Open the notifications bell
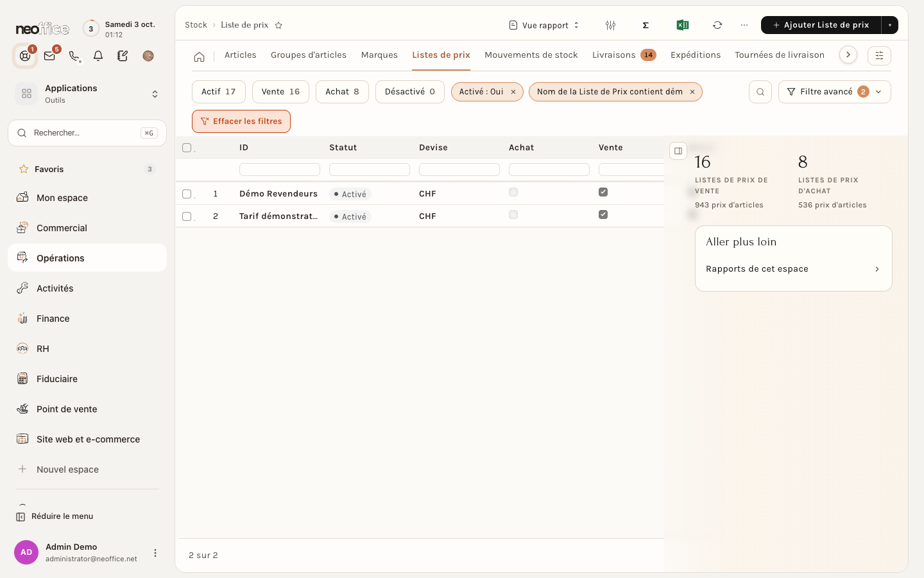Screen dimensions: 924x578 coord(98,56)
